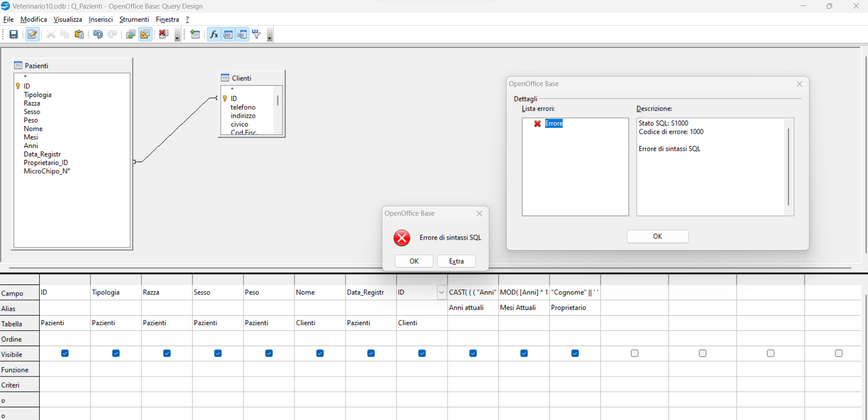Toggle Edit mode icon in toolbar

coord(32,34)
